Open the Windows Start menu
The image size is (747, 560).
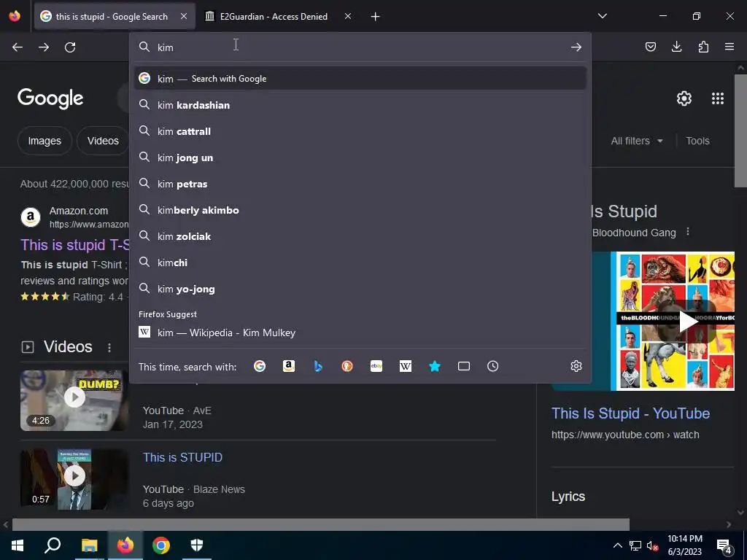pos(18,545)
